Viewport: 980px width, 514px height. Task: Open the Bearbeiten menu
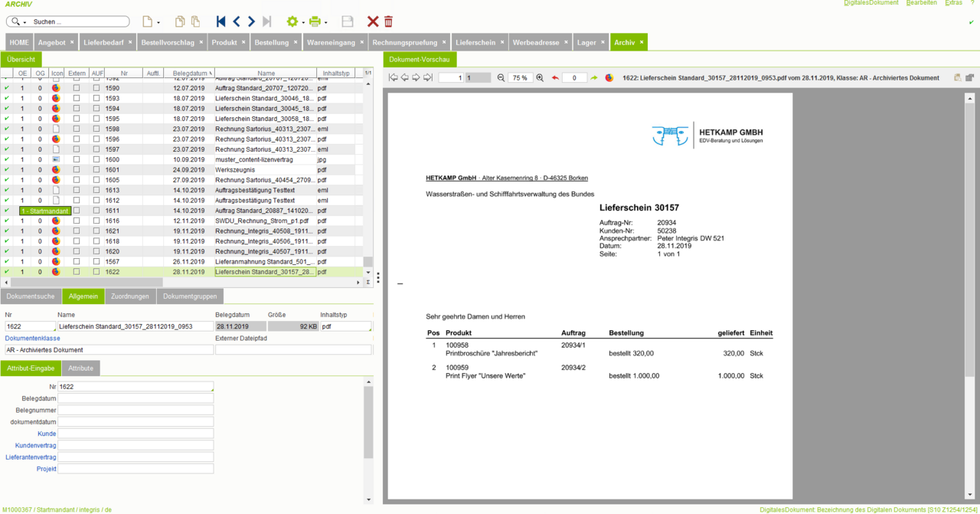pos(921,3)
